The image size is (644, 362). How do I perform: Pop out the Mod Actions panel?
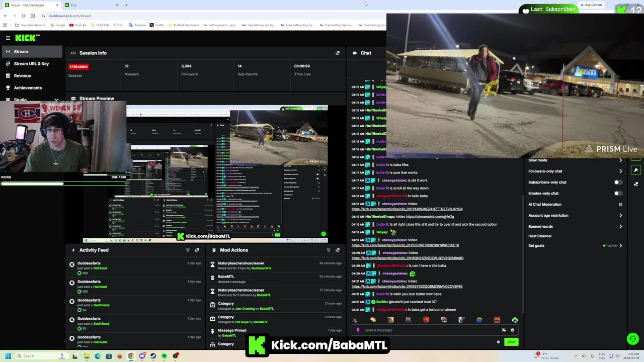point(338,250)
